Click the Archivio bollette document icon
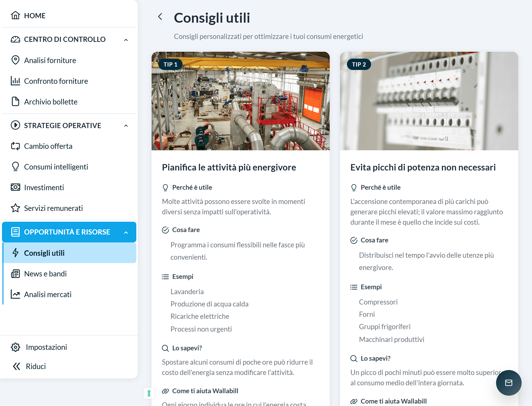Image resolution: width=532 pixels, height=406 pixels. (x=16, y=101)
